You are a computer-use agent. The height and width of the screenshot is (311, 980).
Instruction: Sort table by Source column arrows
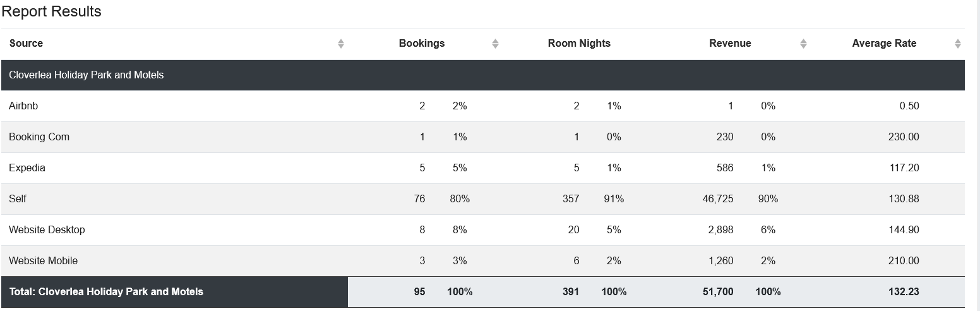tap(341, 44)
